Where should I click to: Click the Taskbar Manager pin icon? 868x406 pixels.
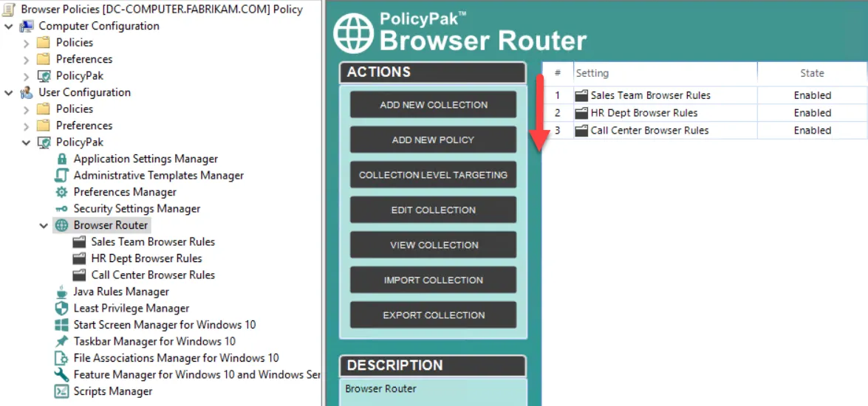pos(61,341)
